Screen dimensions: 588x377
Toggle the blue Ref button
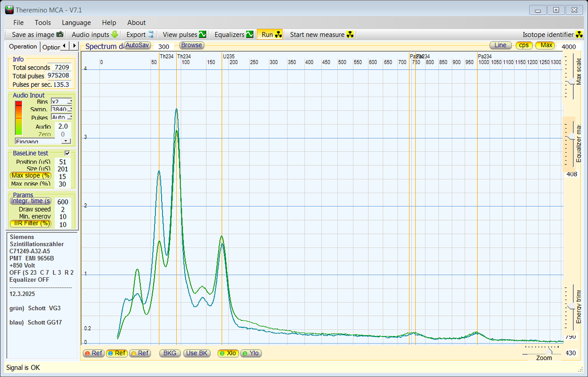(116, 353)
